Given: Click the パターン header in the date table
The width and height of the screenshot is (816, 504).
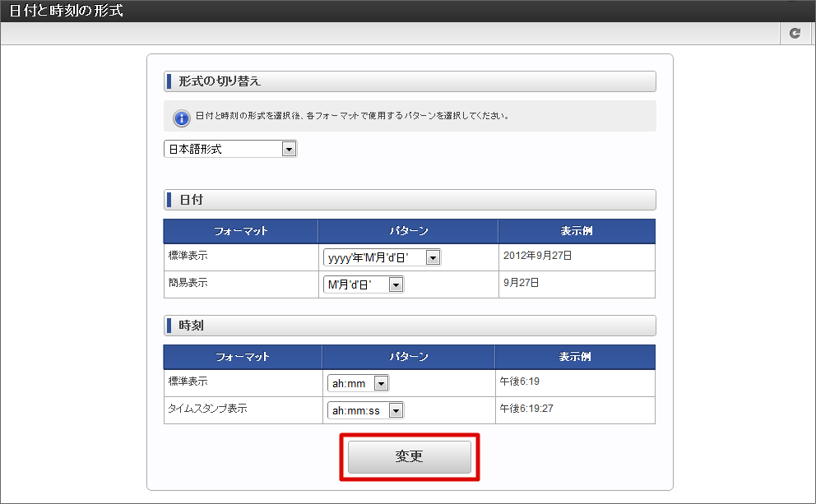Looking at the screenshot, I should pos(409,231).
